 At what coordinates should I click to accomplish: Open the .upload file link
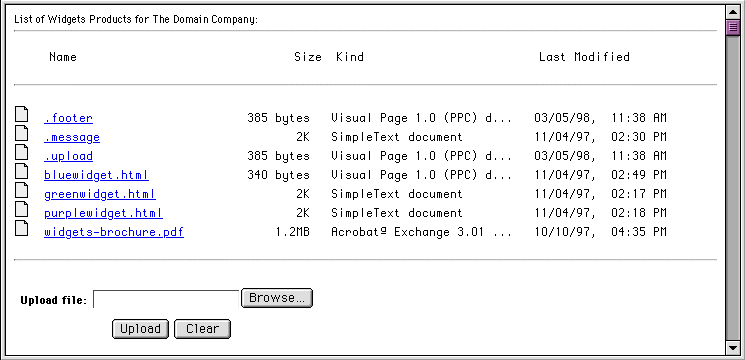[68, 156]
